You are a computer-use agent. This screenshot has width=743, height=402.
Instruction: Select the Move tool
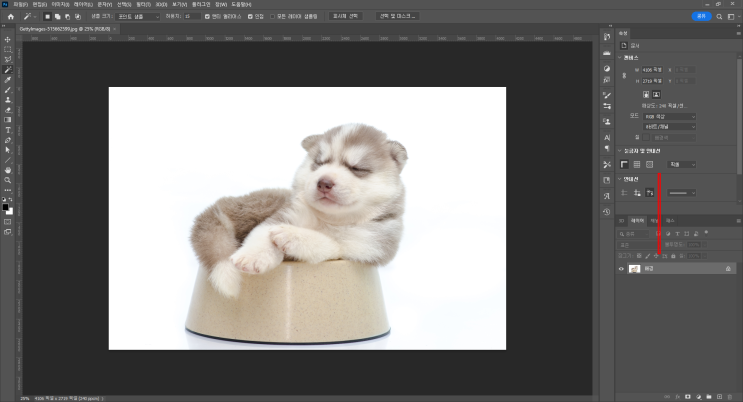click(8, 39)
